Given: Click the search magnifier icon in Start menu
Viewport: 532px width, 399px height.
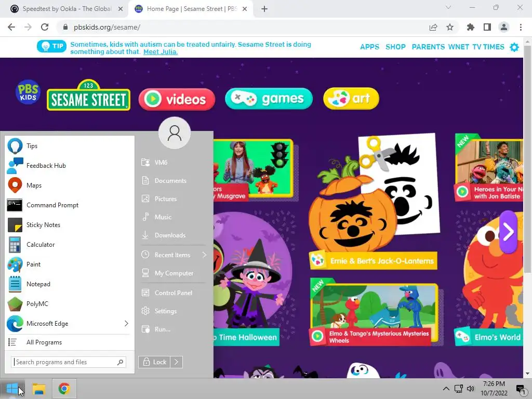Looking at the screenshot, I should [120, 362].
